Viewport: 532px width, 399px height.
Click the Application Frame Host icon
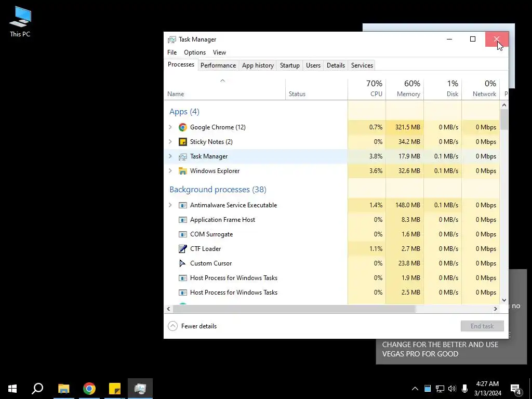[x=182, y=220]
